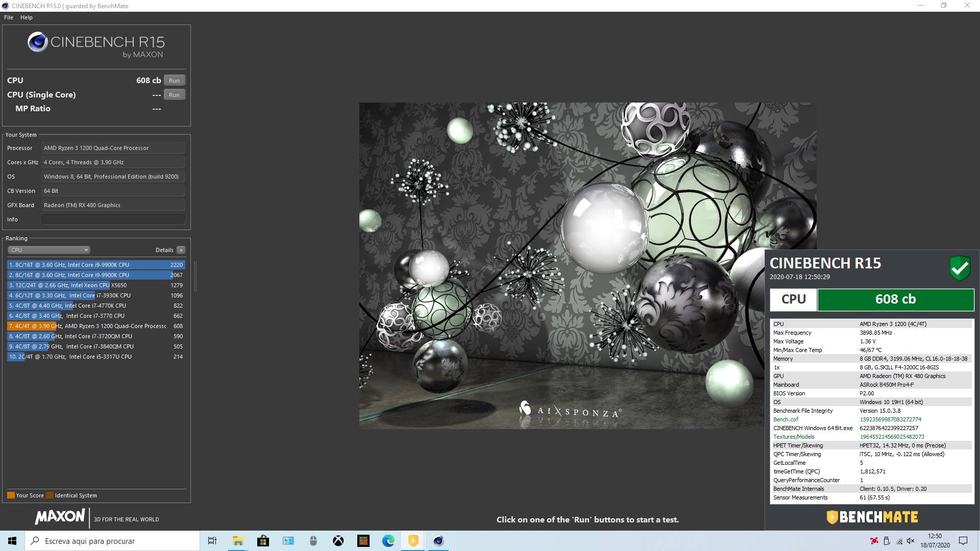Open Microsoft Store from taskbar
This screenshot has height=551, width=980.
pos(263,541)
